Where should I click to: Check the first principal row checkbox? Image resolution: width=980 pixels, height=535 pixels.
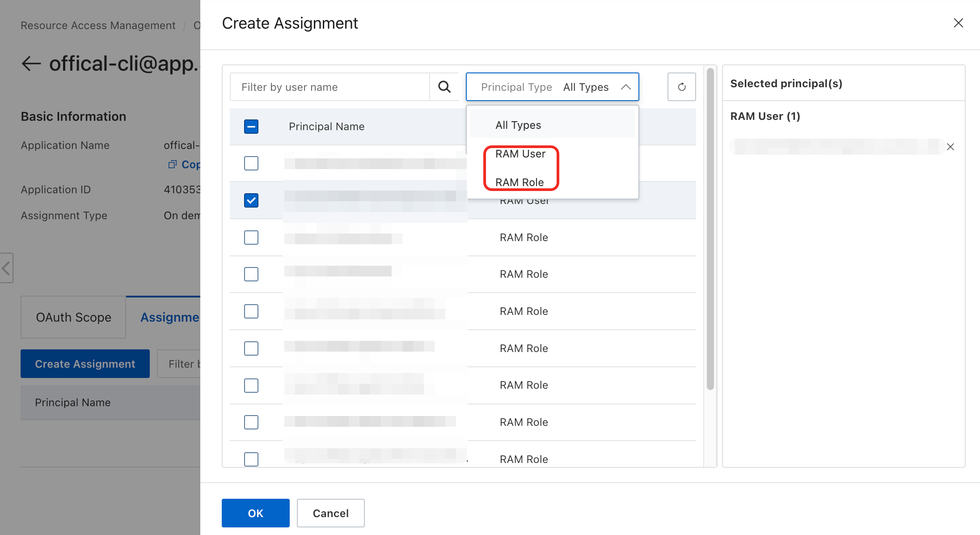click(x=251, y=163)
